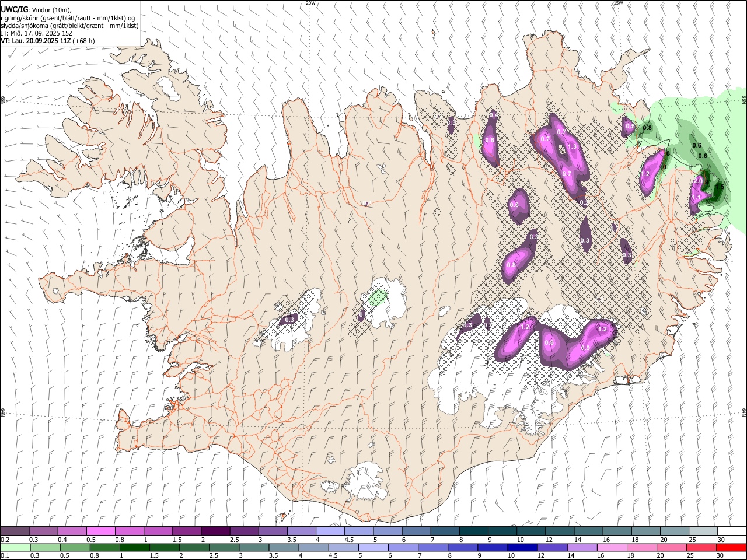Click the 'rigning/skúrir' legend description line

coord(68,18)
